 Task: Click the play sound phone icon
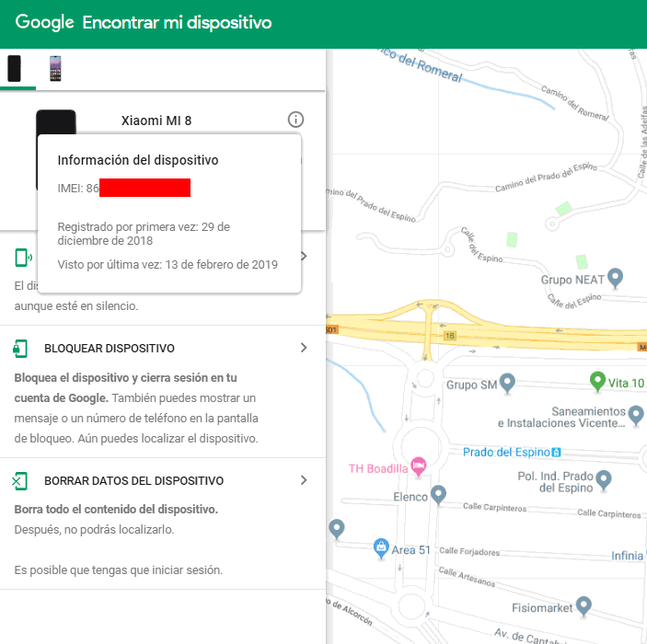click(x=23, y=258)
